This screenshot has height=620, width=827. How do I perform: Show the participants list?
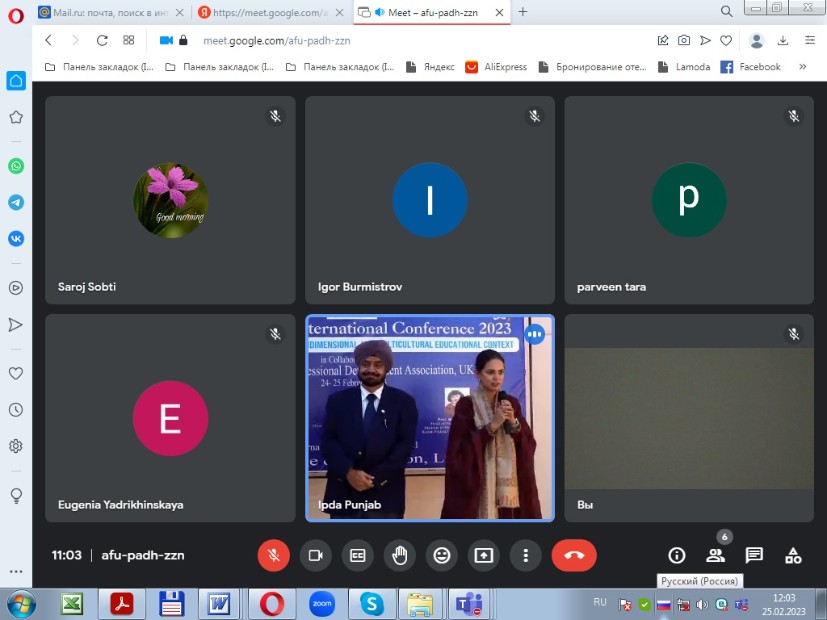click(x=715, y=555)
